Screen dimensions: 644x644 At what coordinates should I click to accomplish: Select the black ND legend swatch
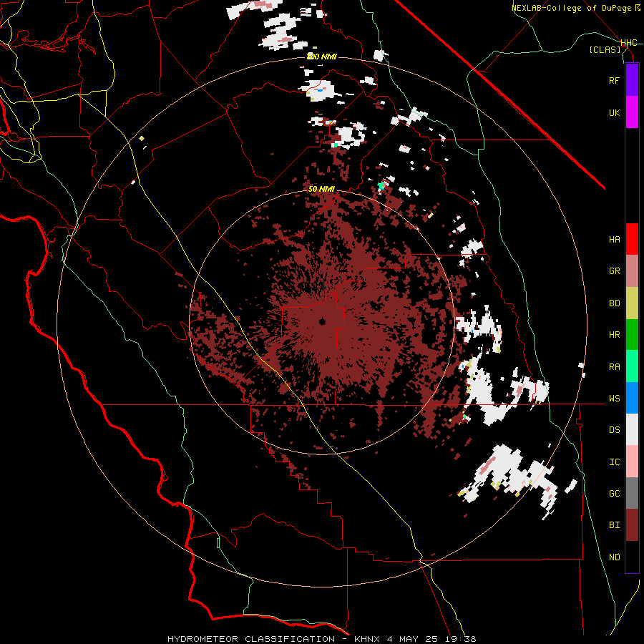pos(632,557)
